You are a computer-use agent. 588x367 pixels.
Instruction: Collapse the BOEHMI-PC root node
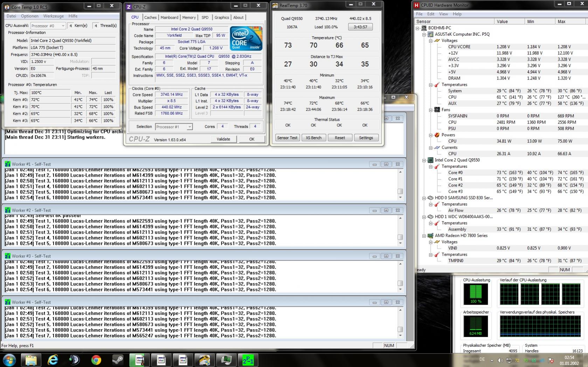click(x=417, y=28)
